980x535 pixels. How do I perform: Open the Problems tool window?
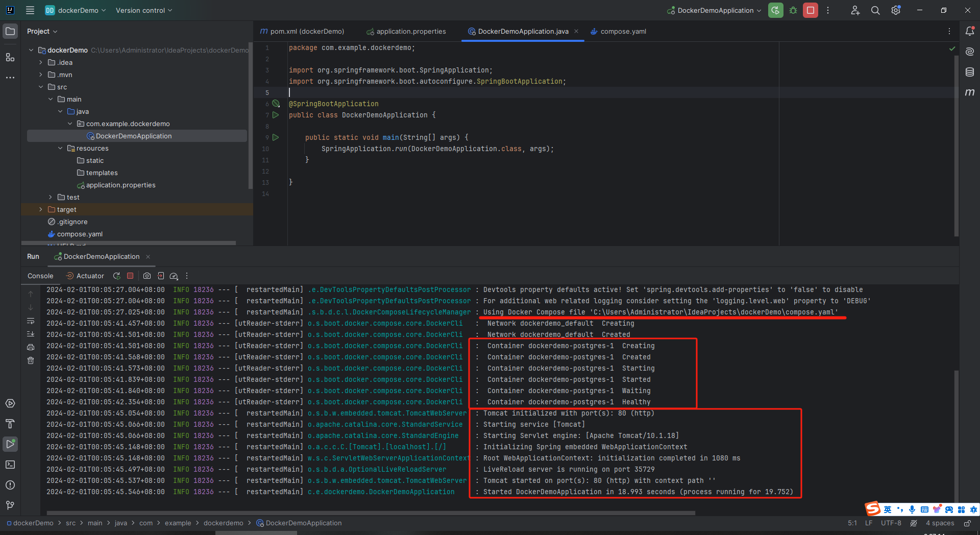click(x=10, y=485)
